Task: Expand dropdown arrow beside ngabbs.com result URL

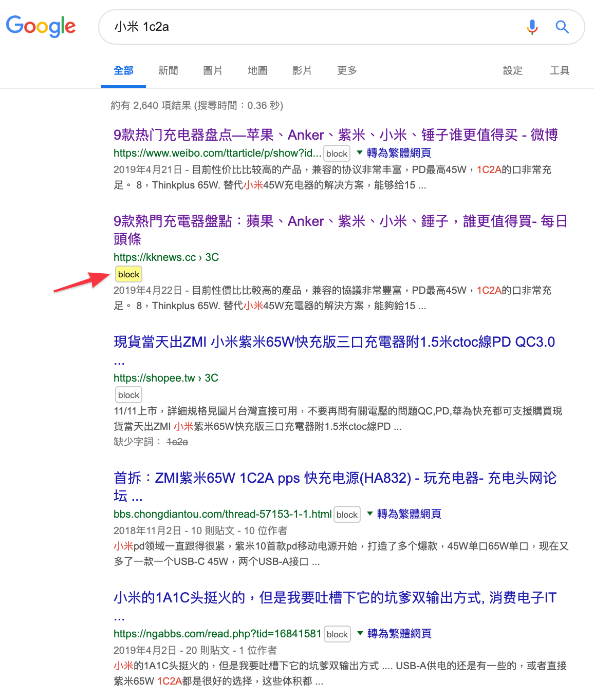Action: pyautogui.click(x=360, y=633)
